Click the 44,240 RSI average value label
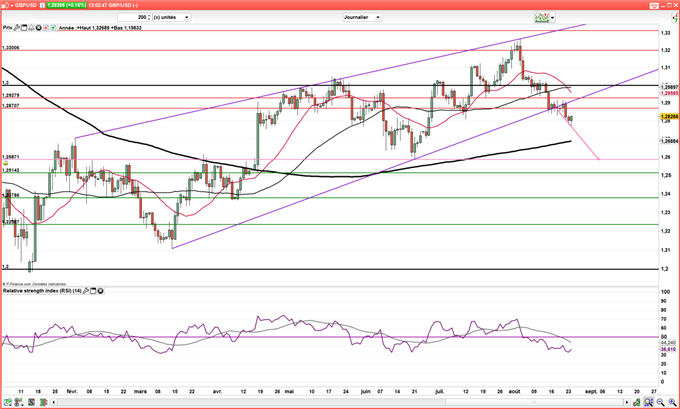The width and height of the screenshot is (680, 409). [x=669, y=343]
